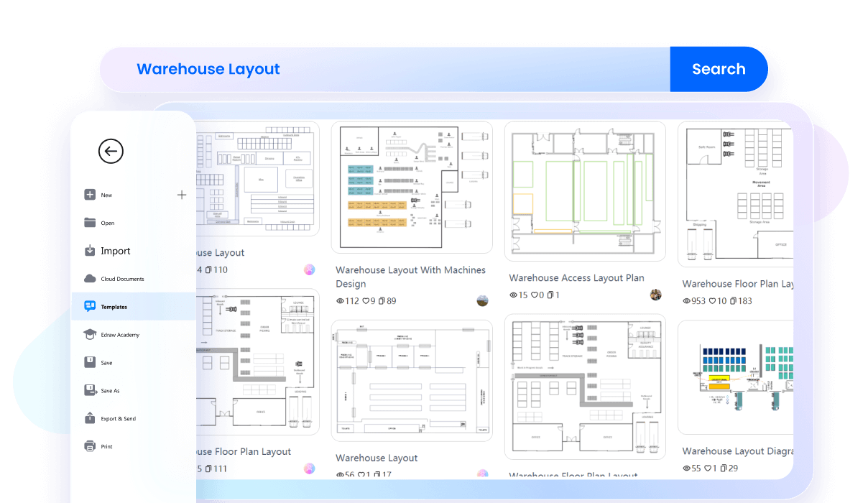This screenshot has height=503, width=868.
Task: Click the Import icon in sidebar
Action: coord(90,251)
